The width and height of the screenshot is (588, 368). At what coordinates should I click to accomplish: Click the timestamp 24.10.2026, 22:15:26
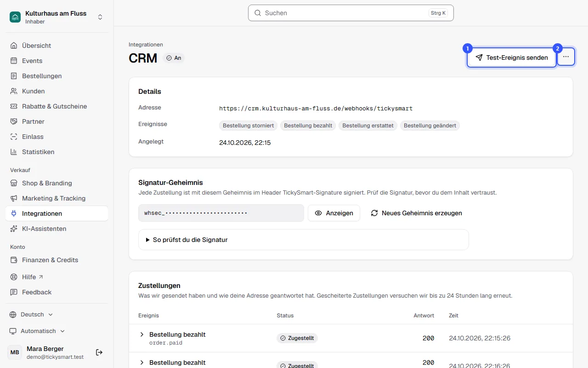coord(480,338)
